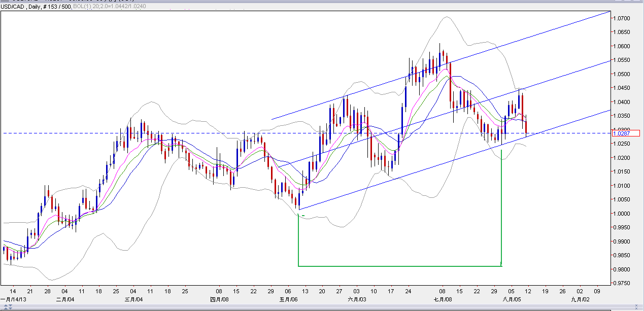Screen dimensions: 644x311
Task: Click the day label '19' on date axis
Action: (x=545, y=292)
